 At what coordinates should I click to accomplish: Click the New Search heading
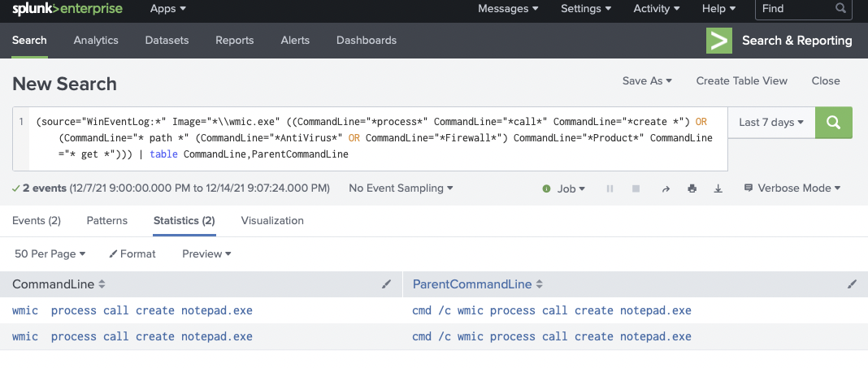(64, 84)
